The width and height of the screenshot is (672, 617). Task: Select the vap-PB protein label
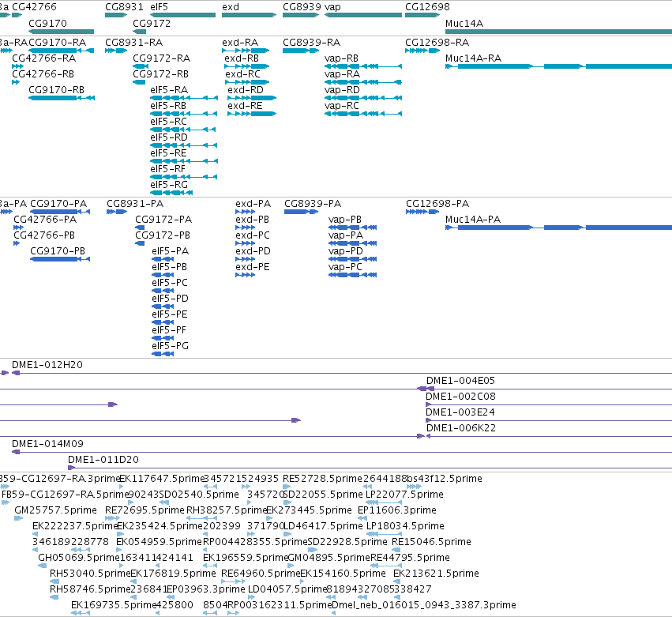click(x=344, y=220)
